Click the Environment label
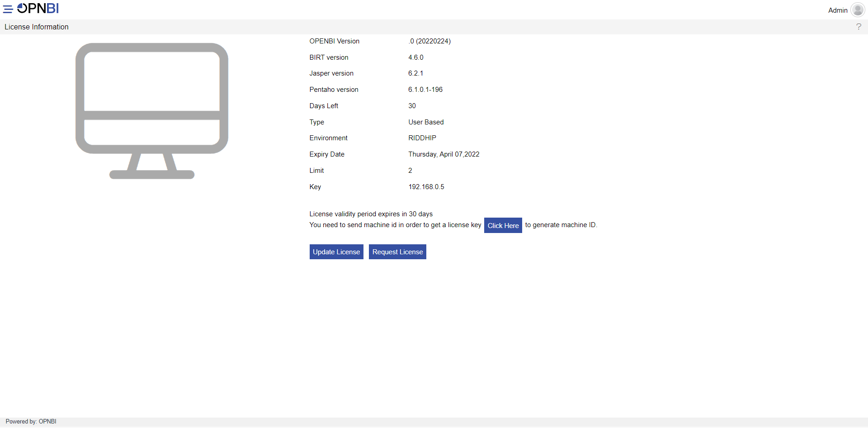Screen dimensions: 868x428 point(328,138)
